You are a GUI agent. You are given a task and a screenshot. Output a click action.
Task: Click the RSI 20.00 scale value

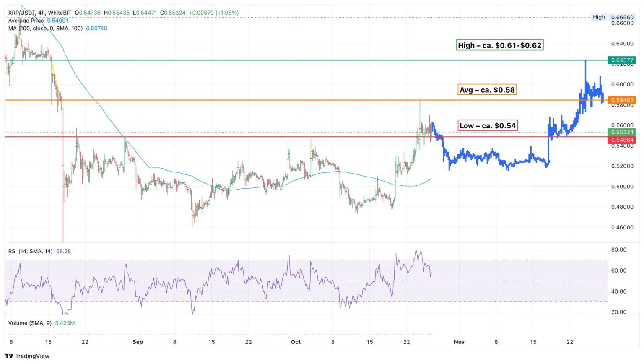[619, 312]
